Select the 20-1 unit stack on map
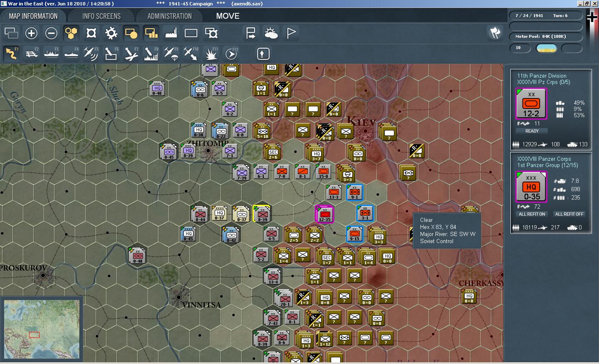Viewport: 599px width, 364px height. [x=285, y=298]
